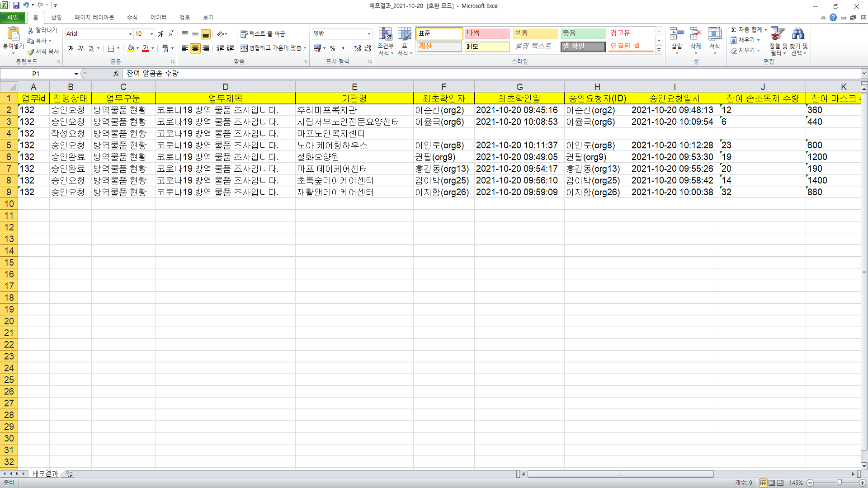
Task: Open the font color dropdown arrow
Action: pos(152,48)
